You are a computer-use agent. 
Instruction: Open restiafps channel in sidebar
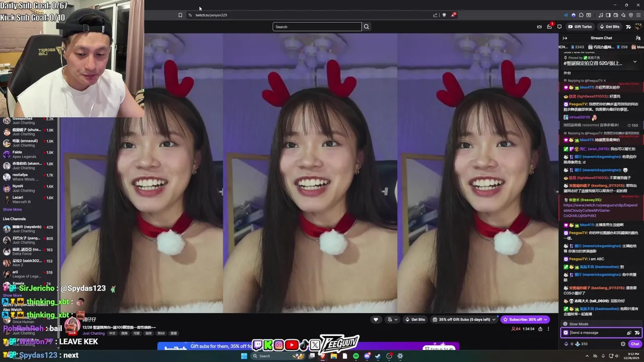coord(29,177)
